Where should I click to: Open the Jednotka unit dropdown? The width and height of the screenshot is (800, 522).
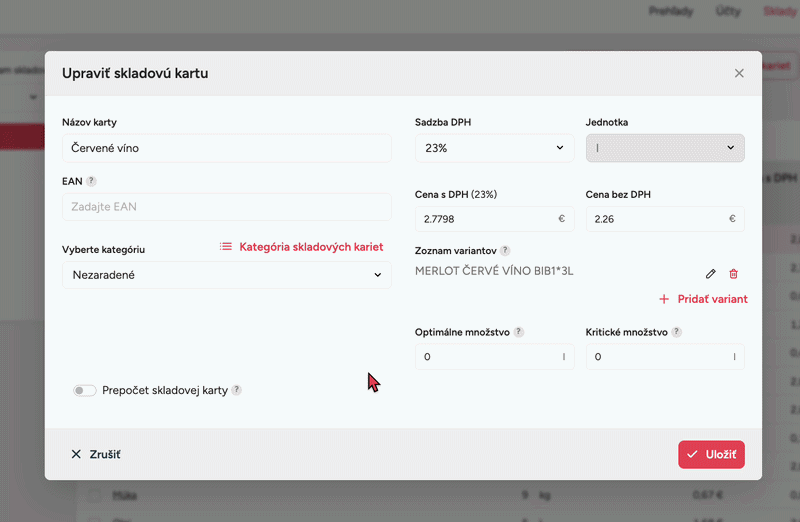click(665, 148)
